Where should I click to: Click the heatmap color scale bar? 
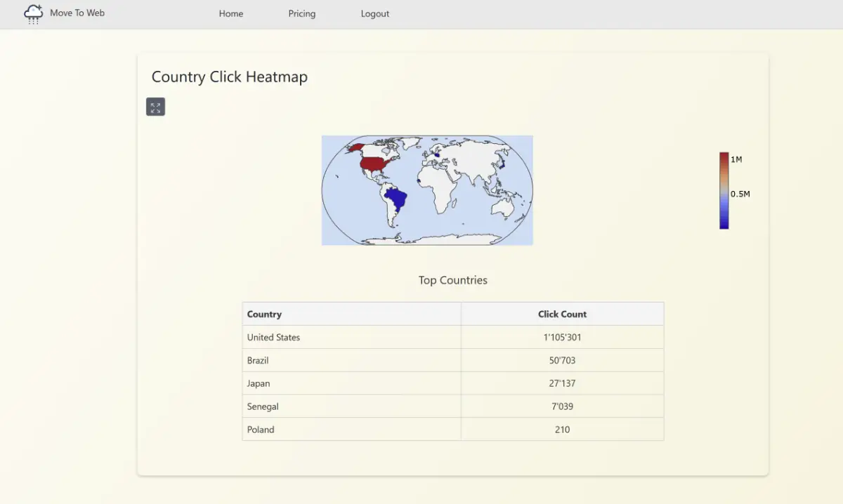pos(724,190)
